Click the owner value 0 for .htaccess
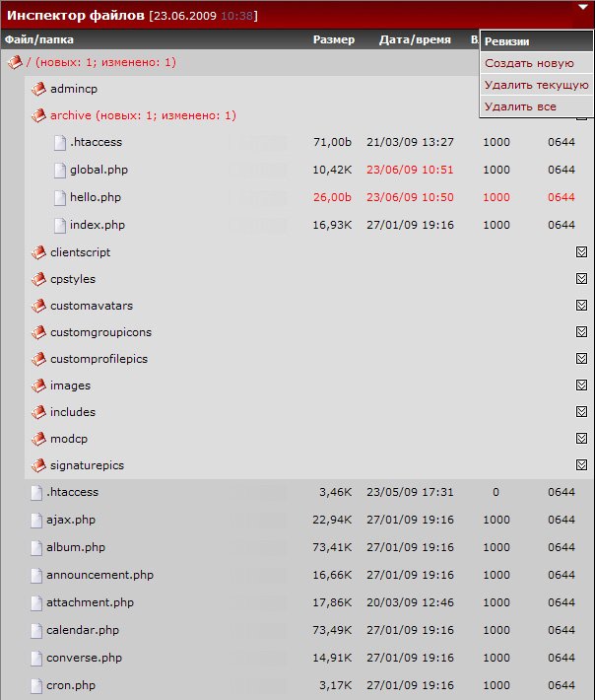 point(496,492)
